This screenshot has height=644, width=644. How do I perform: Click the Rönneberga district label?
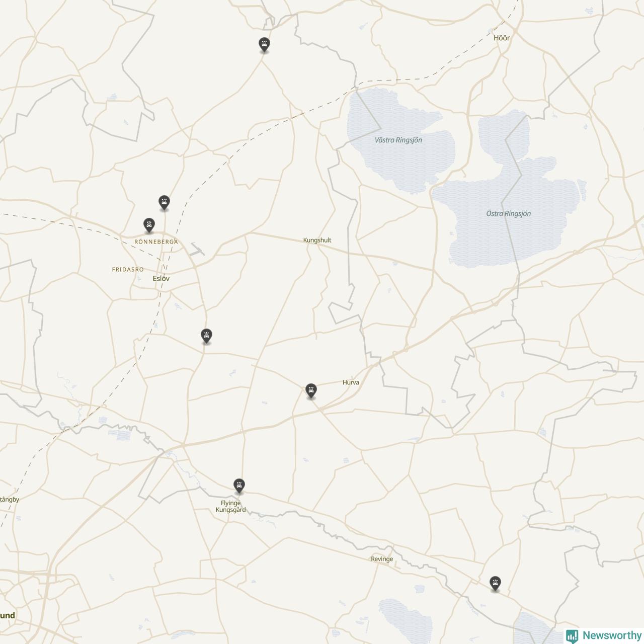[156, 242]
